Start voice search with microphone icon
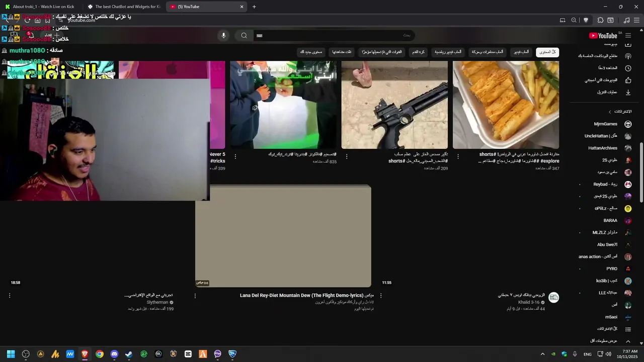The image size is (644, 362). pyautogui.click(x=224, y=35)
